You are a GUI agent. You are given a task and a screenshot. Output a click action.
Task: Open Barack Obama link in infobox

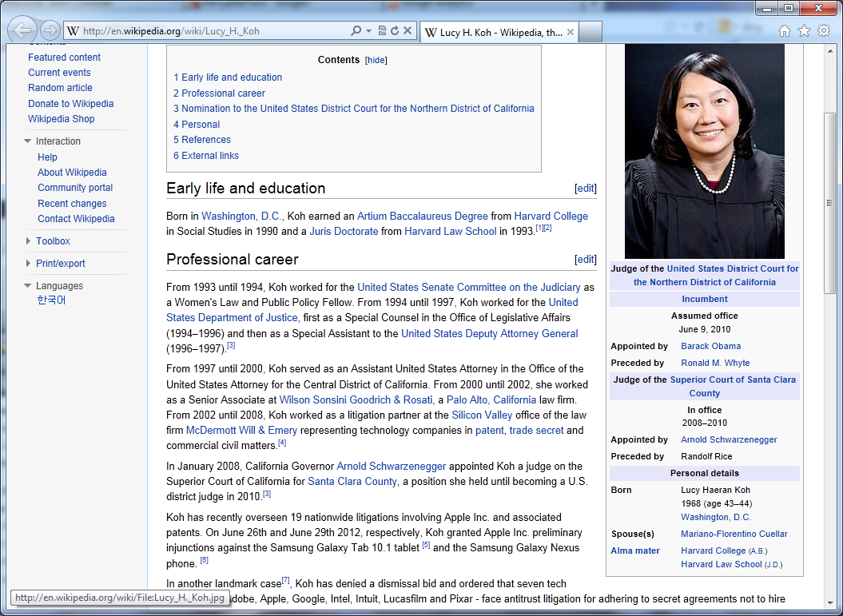tap(710, 346)
